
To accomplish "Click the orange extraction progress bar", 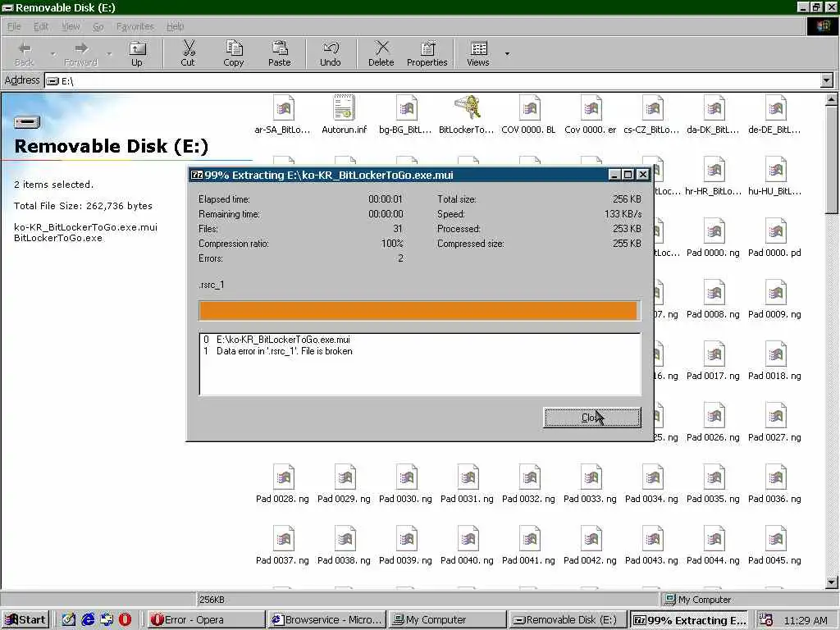I will pos(419,311).
